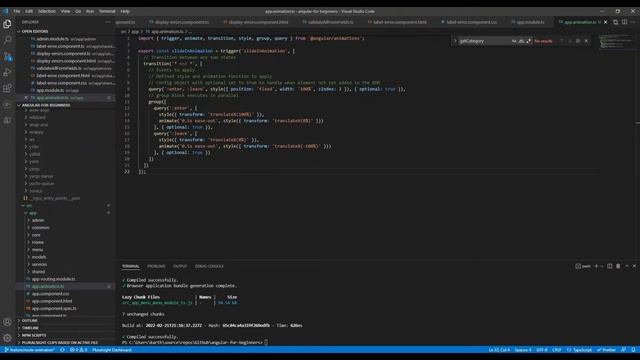Click Find in Selection icon

coord(578,41)
